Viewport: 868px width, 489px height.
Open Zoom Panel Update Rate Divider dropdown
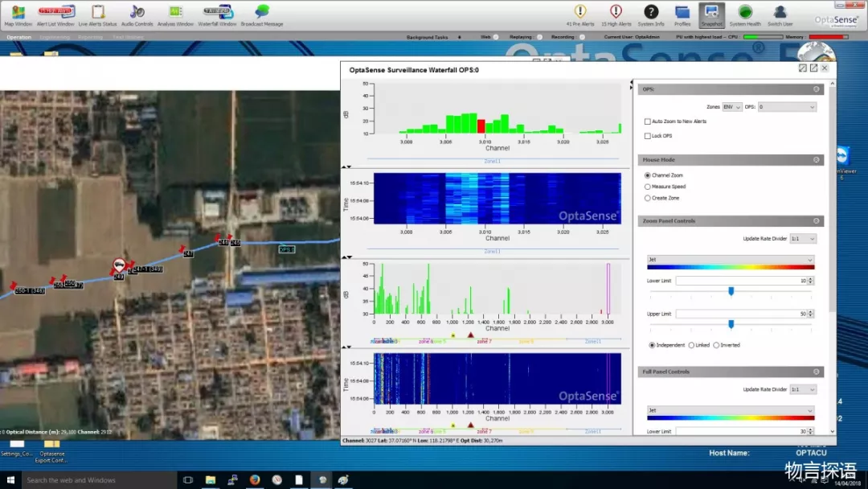point(803,239)
